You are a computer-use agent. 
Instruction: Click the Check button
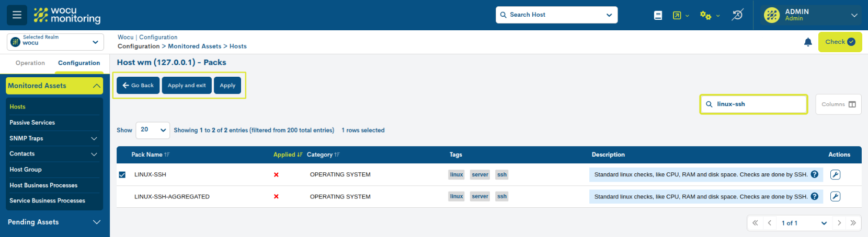pyautogui.click(x=840, y=42)
